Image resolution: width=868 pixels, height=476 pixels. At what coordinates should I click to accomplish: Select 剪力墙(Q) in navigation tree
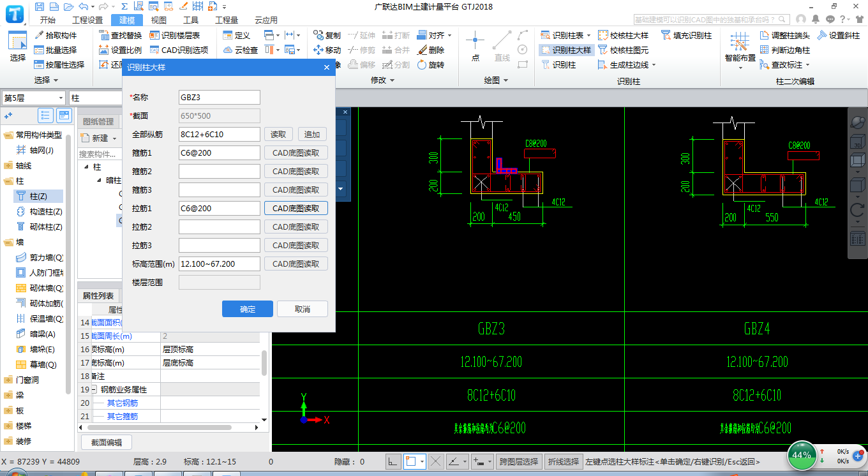40,257
